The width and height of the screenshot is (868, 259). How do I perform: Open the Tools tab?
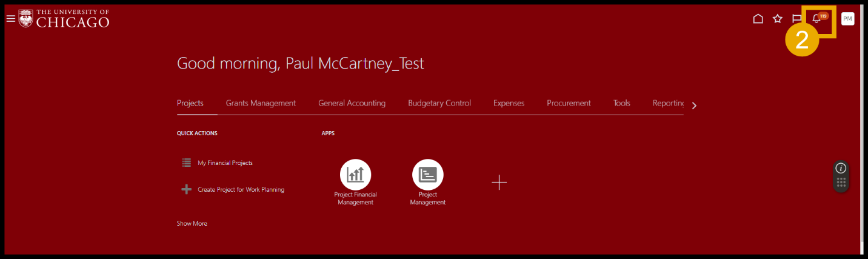tap(622, 103)
